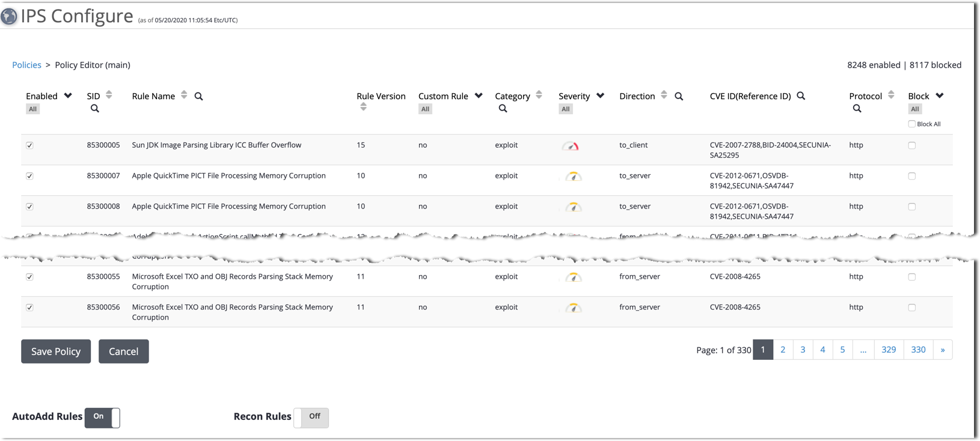Open the SID search magnifier
Viewport: 980px width, 441px height.
point(94,109)
